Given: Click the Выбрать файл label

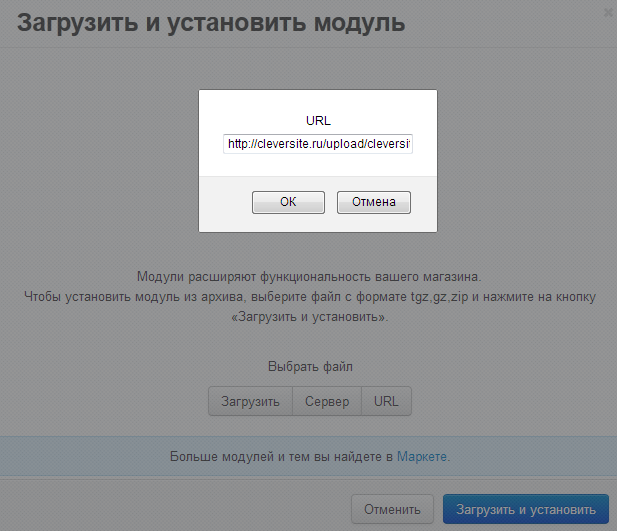Looking at the screenshot, I should click(x=310, y=367).
